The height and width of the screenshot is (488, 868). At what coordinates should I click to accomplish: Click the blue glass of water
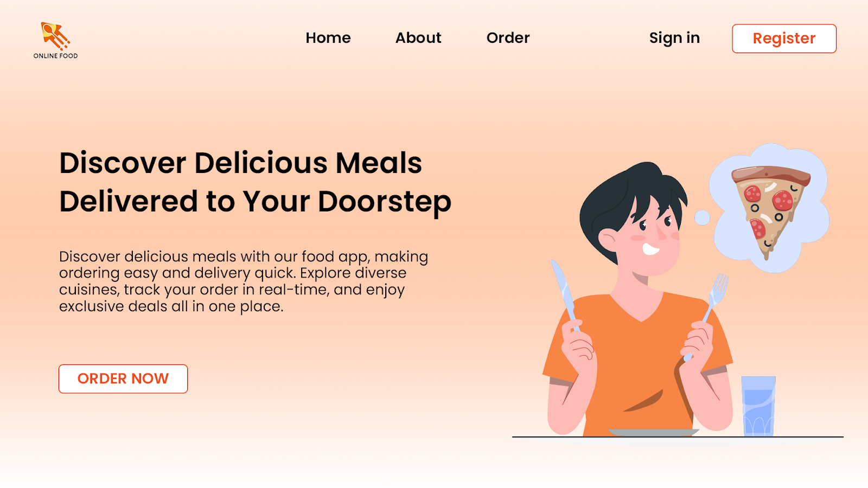pos(758,406)
